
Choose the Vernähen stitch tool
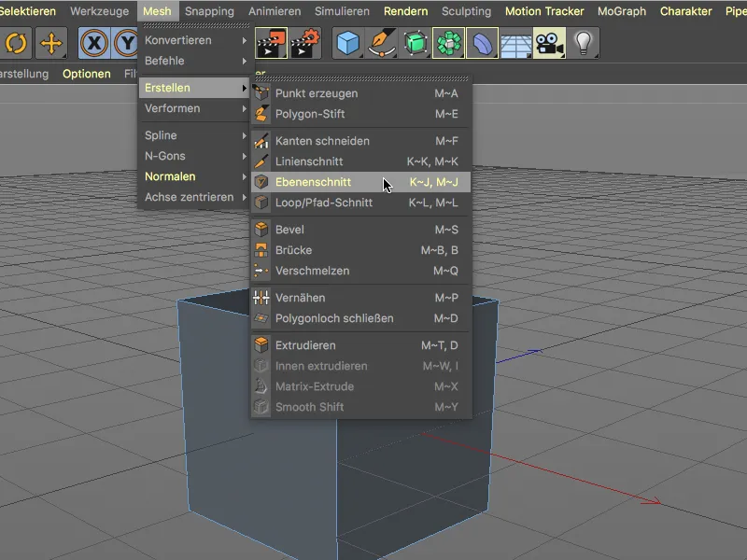click(x=360, y=298)
